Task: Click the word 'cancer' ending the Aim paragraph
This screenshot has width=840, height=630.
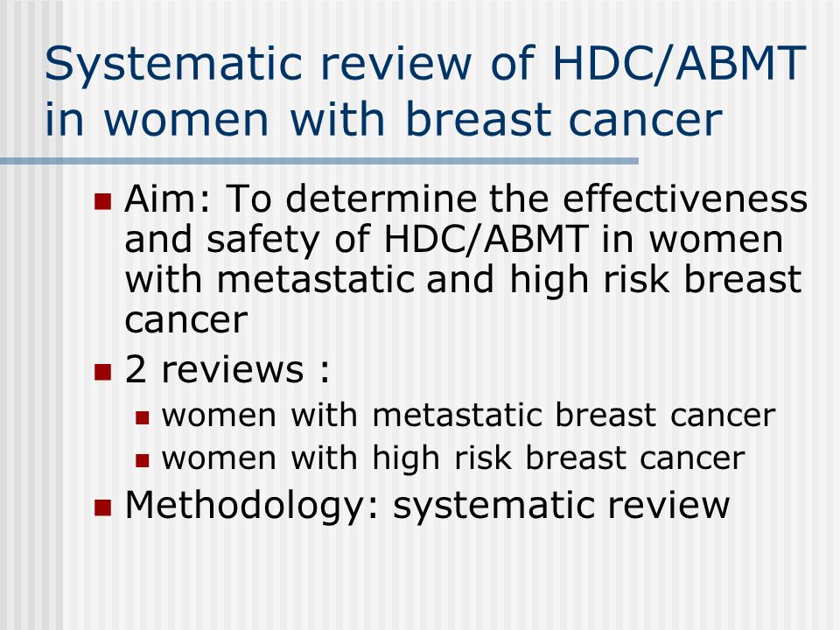Action: 185,320
